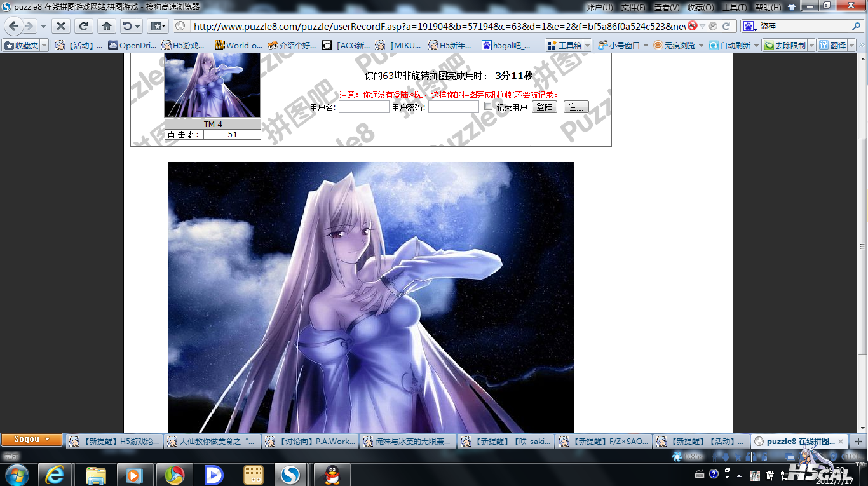The width and height of the screenshot is (868, 486).
Task: Click the 工具箱 toolbar button
Action: point(564,46)
